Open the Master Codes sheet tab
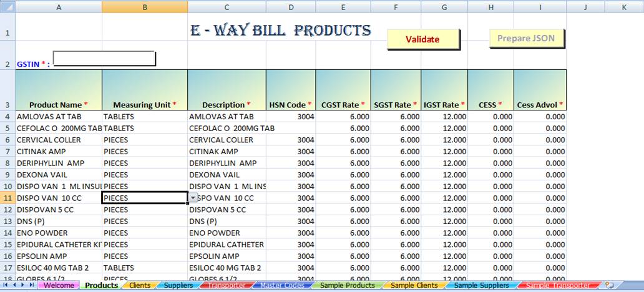The height and width of the screenshot is (292, 644). coord(281,285)
